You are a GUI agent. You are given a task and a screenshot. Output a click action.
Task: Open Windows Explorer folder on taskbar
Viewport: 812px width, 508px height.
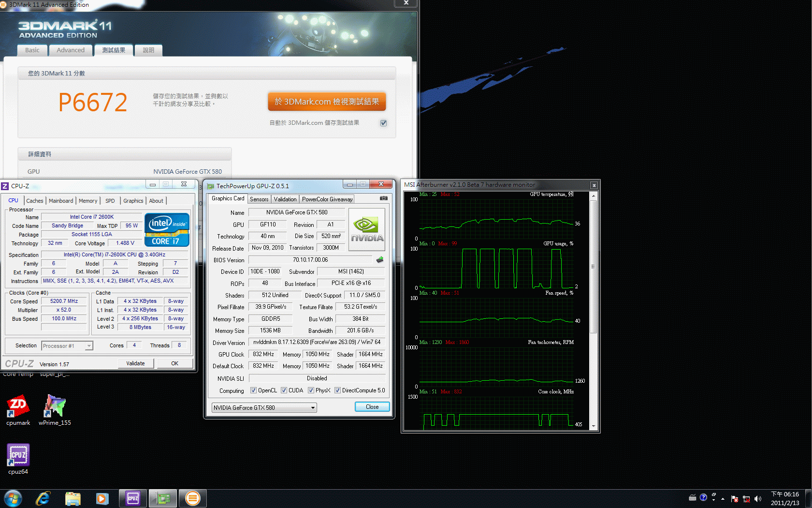[x=73, y=498]
